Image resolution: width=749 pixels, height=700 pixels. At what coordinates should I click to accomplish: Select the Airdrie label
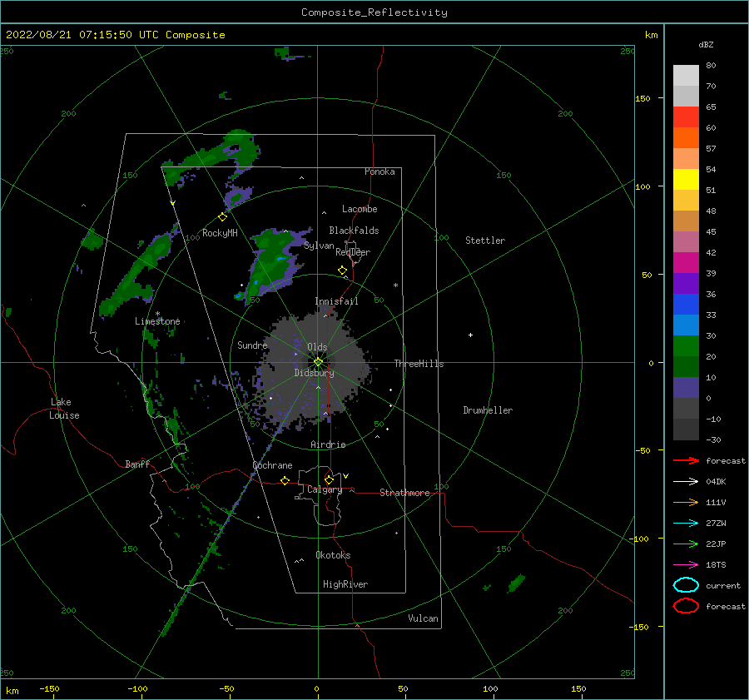click(328, 444)
